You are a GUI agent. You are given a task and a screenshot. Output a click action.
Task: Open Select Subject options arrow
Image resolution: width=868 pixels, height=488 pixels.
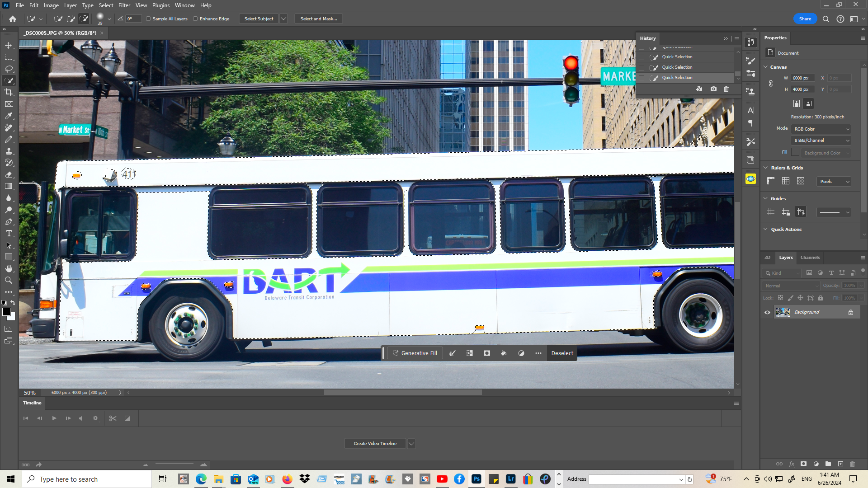point(283,19)
